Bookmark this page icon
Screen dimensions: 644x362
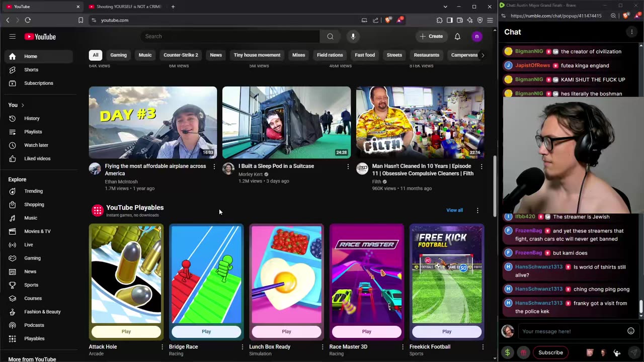[80, 20]
